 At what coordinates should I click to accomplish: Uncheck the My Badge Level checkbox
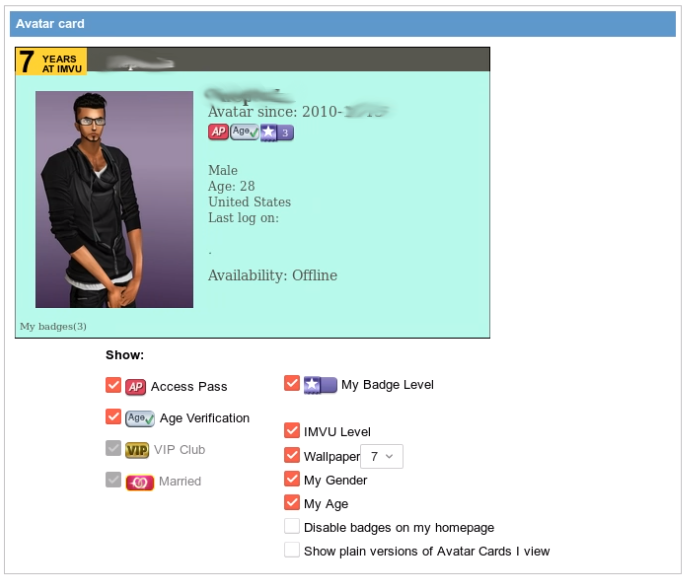pos(292,383)
